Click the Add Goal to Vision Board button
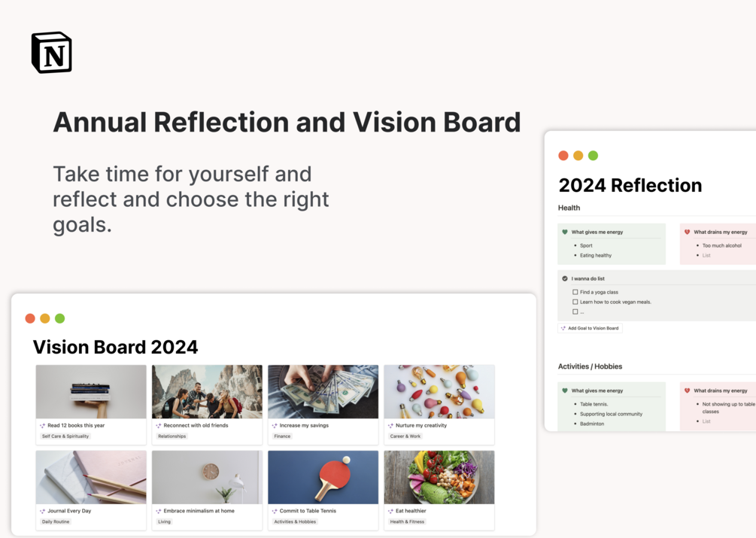 [591, 328]
